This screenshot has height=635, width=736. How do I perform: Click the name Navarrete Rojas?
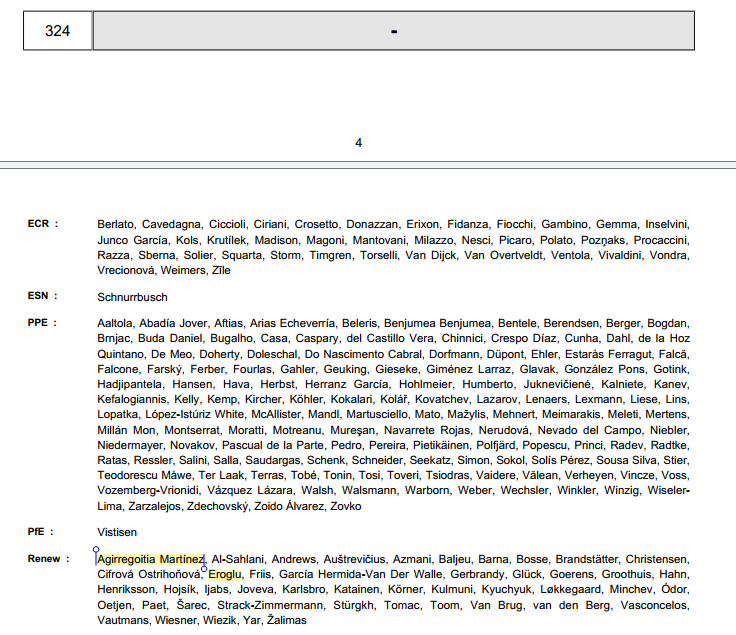427,430
